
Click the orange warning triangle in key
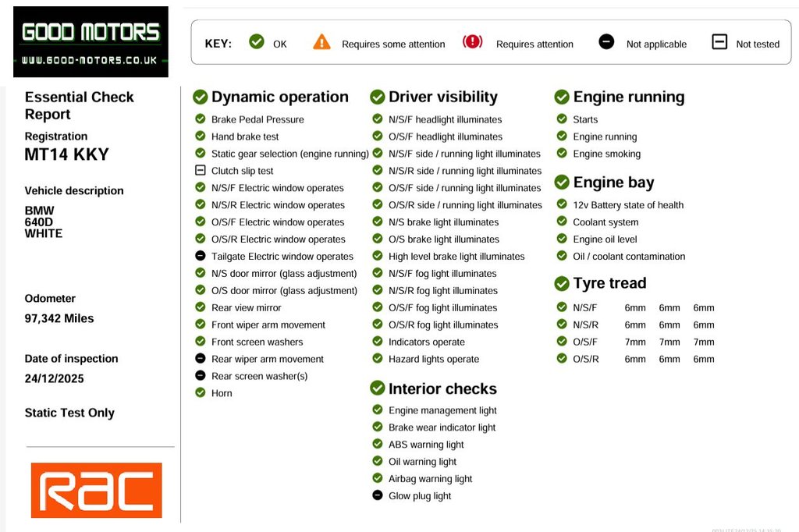tap(321, 42)
